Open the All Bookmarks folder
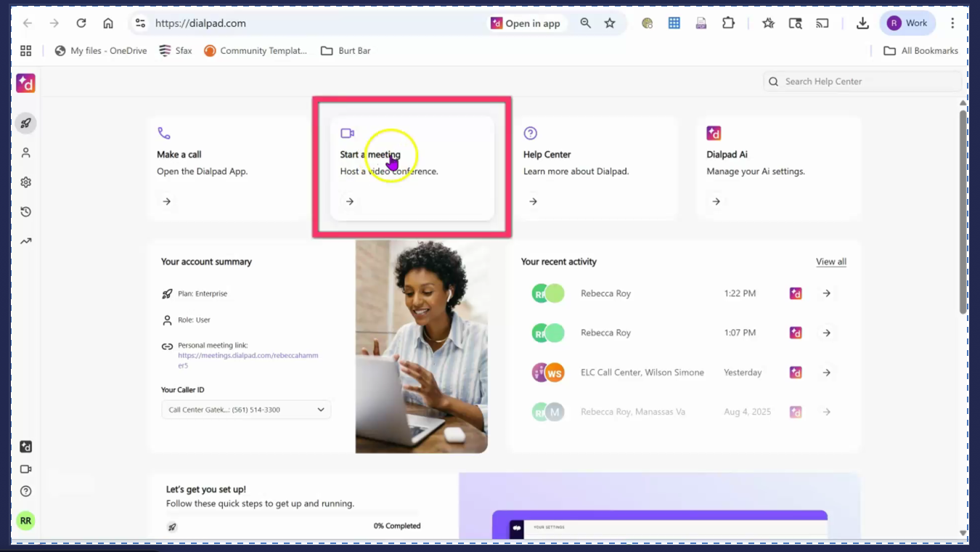 click(x=920, y=51)
